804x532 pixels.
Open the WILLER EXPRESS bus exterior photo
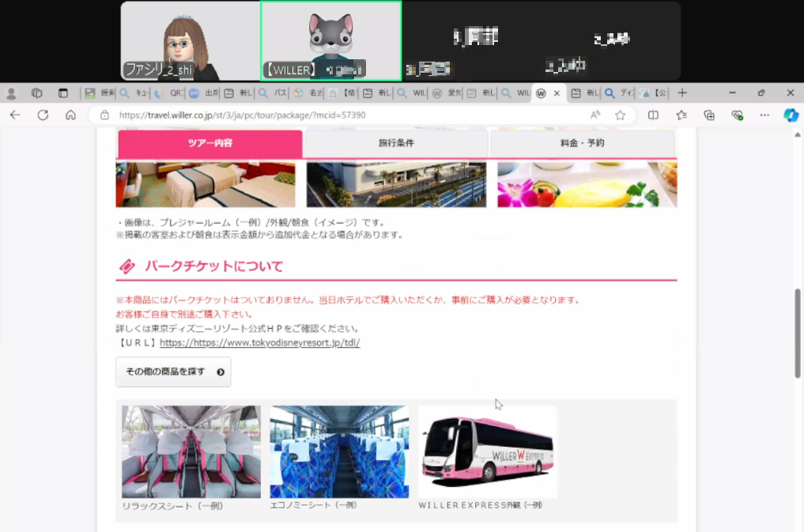click(x=488, y=451)
